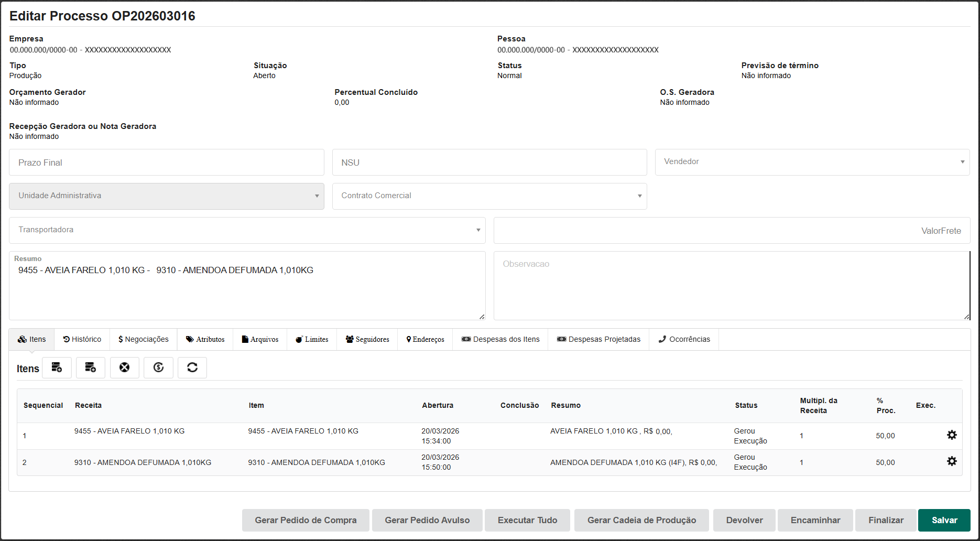Screen dimensions: 980x541
Task: Open the Negociações tab
Action: (144, 339)
